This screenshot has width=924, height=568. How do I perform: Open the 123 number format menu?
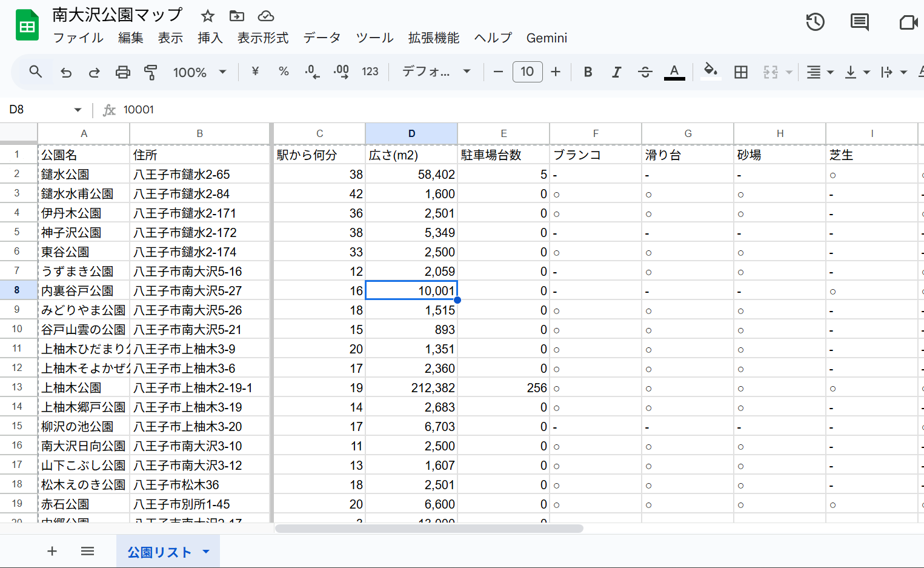click(x=370, y=72)
